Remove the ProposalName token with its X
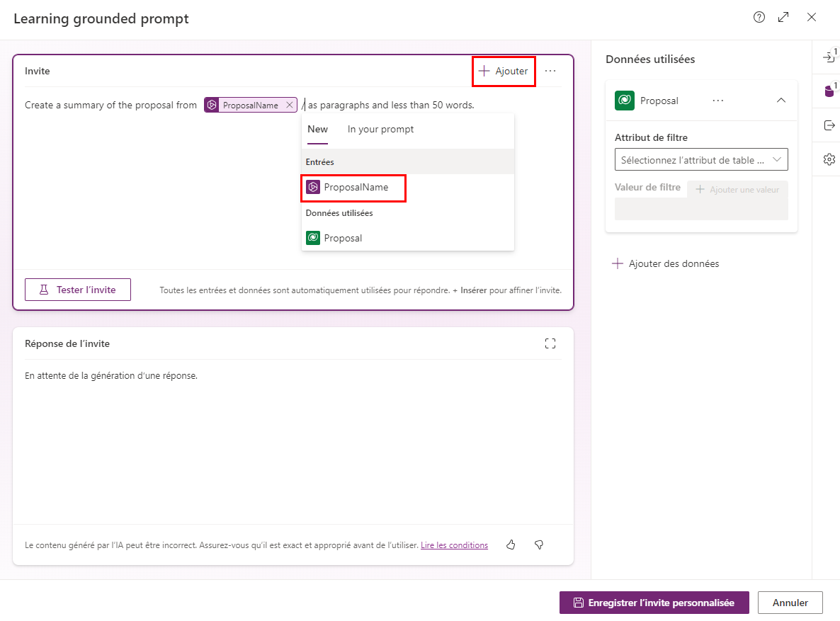The width and height of the screenshot is (840, 621). click(x=290, y=104)
